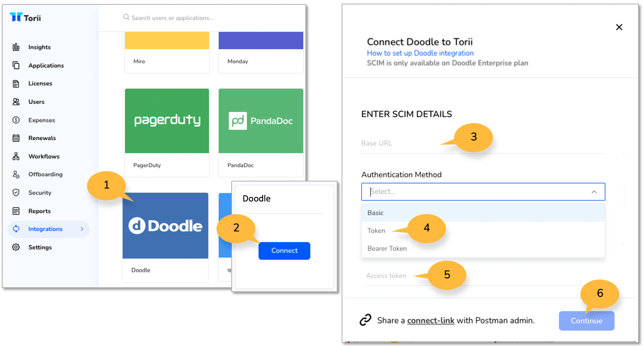Open How to set up Doodle integration link
This screenshot has height=349, width=644.
pyautogui.click(x=420, y=53)
